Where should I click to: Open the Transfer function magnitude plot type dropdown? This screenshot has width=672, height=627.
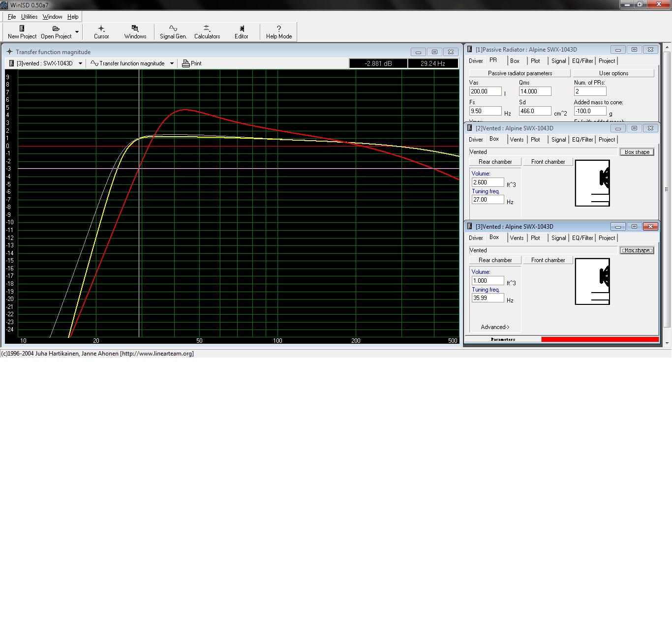point(172,63)
